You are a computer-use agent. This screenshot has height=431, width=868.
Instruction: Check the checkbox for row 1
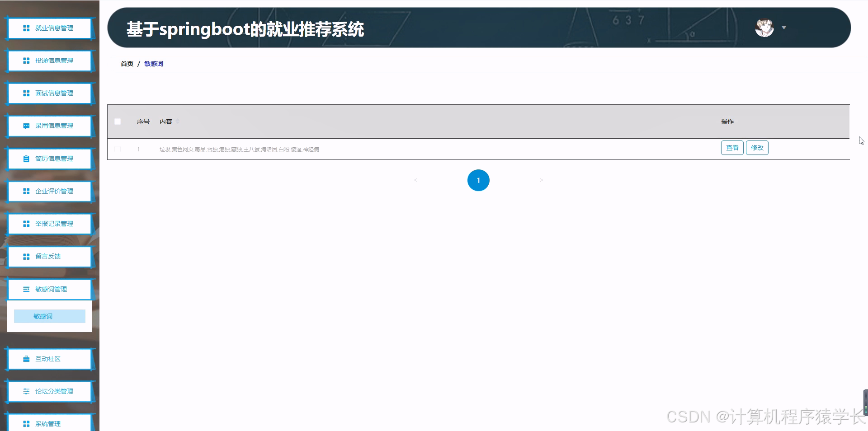pos(118,149)
